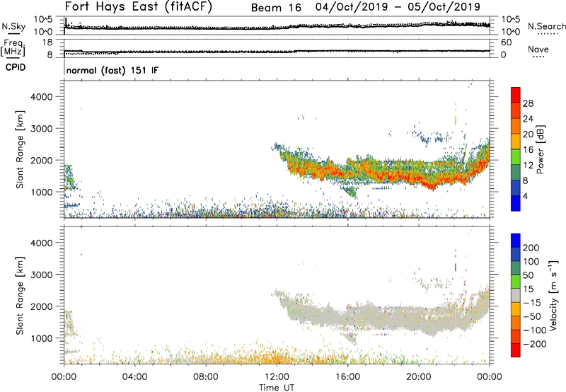Click the "24" label on the power colorbar

[x=528, y=119]
